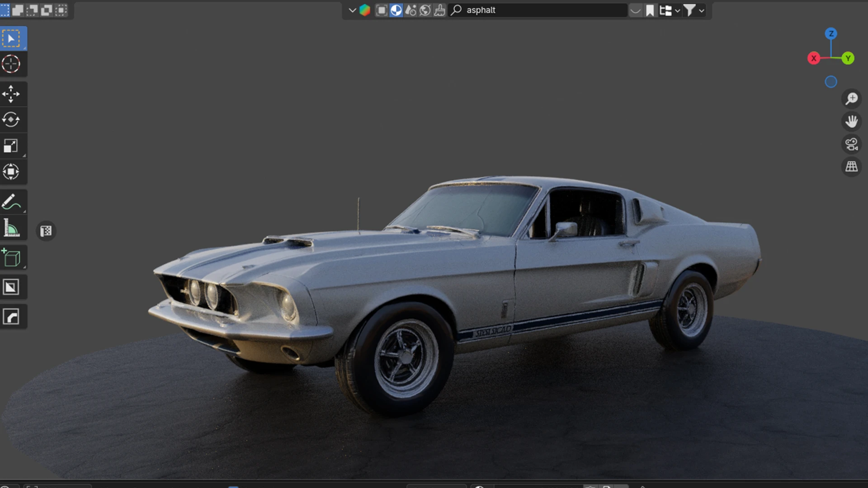Click the asphalt search field
Image resolution: width=868 pixels, height=488 pixels.
tap(538, 10)
